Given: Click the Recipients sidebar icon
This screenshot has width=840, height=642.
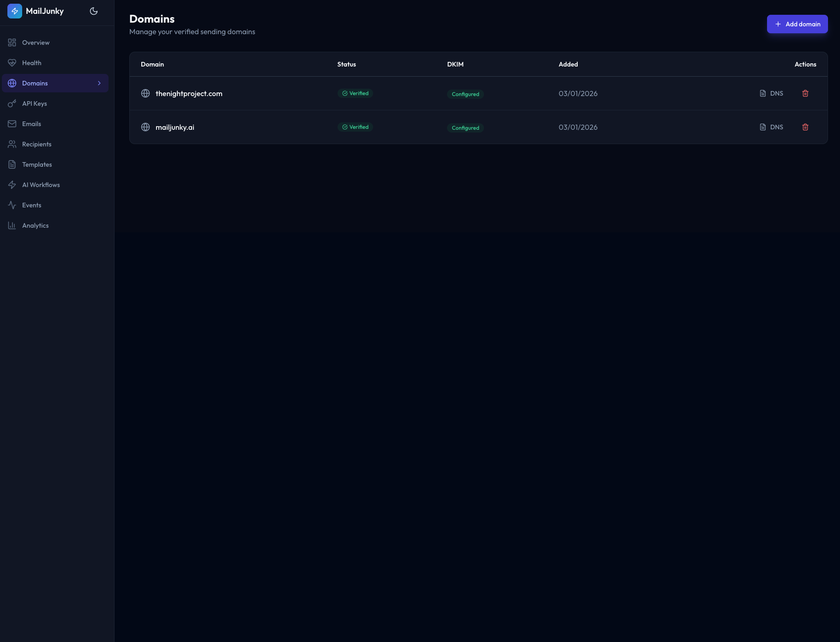Looking at the screenshot, I should coord(12,144).
